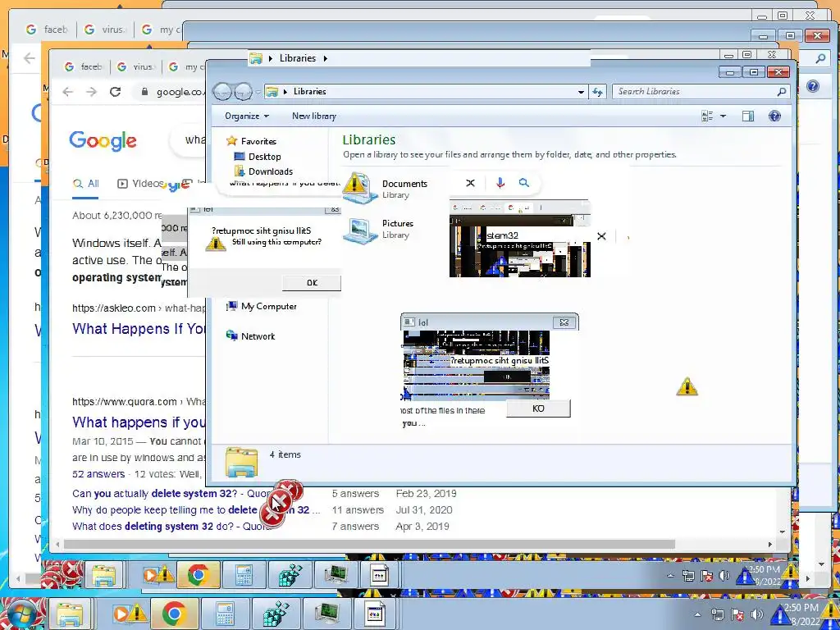Click network icon in bottom tray

point(717,615)
